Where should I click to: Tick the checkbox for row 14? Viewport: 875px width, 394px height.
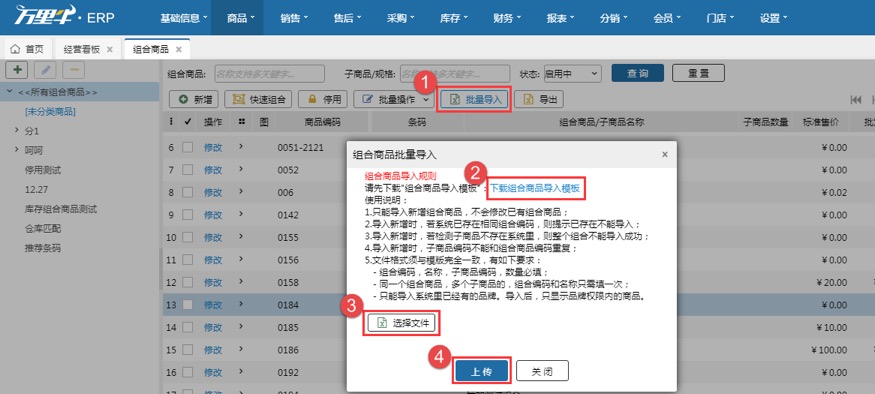click(188, 327)
